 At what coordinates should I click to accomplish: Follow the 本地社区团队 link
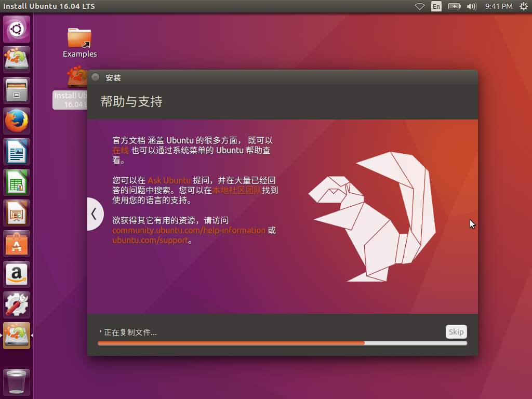(237, 190)
